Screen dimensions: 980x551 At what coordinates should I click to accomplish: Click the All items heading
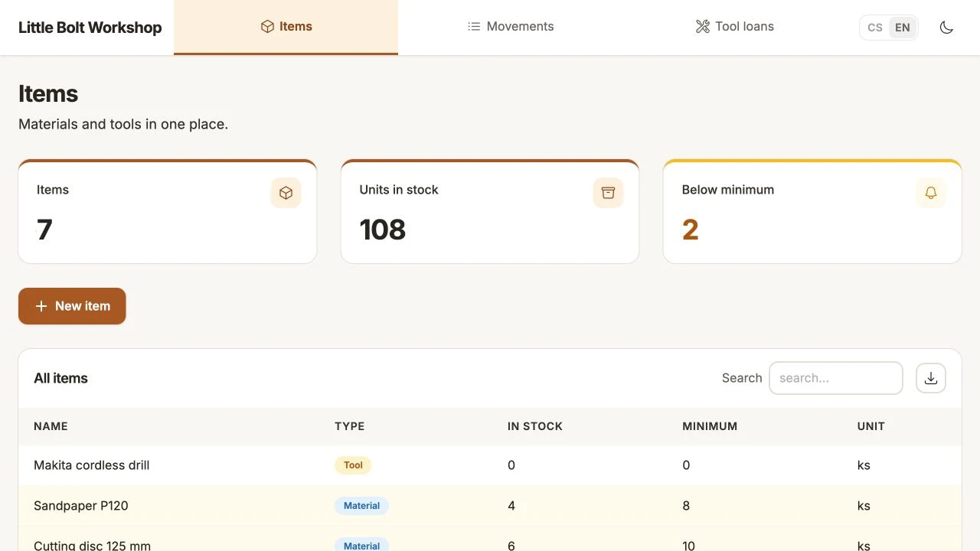click(60, 378)
